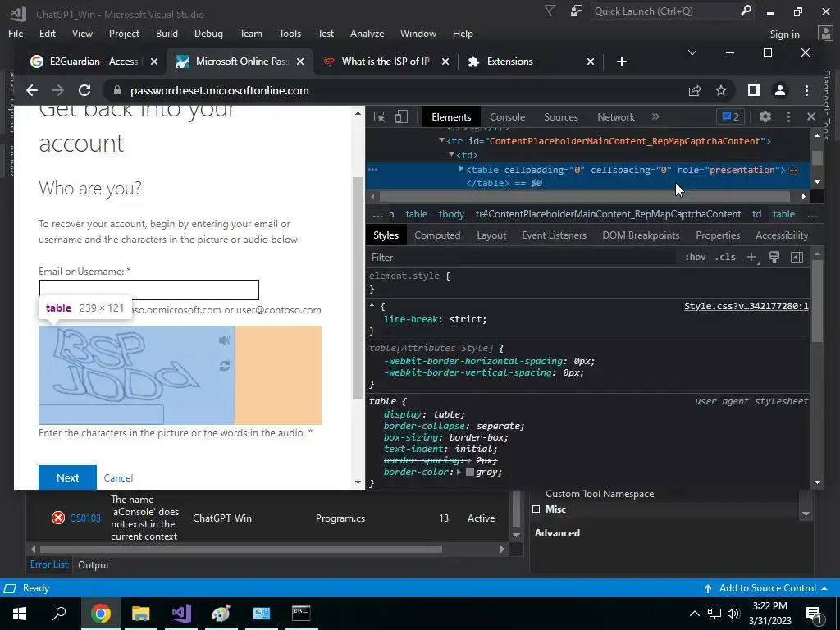Share this page via the share icon
The image size is (840, 630).
[x=695, y=90]
